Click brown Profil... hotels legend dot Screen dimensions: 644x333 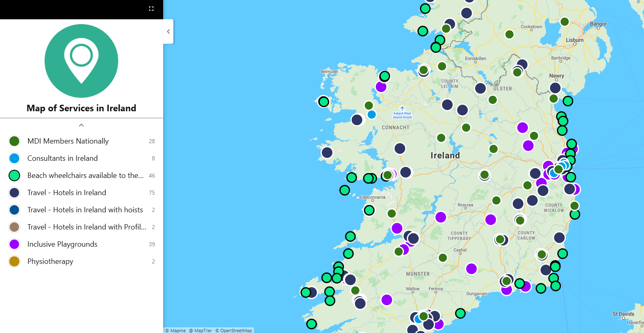[14, 227]
